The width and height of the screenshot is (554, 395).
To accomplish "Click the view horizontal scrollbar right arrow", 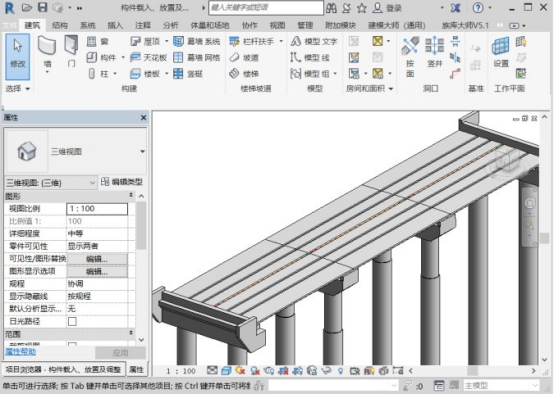I will point(534,371).
